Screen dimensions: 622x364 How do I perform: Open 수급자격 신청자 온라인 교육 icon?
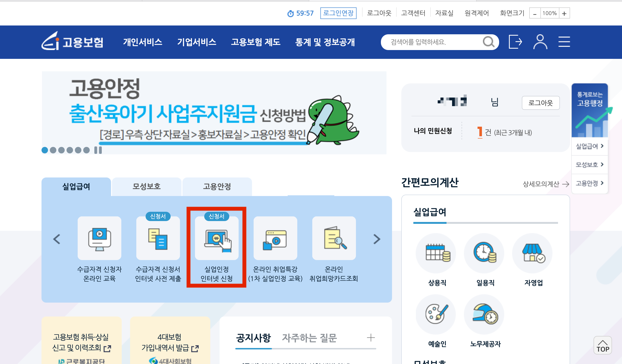(x=99, y=238)
